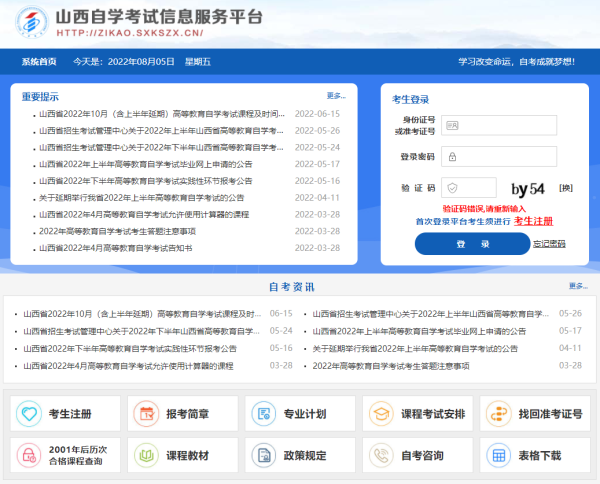Open the 政策规定 file icon

(264, 455)
